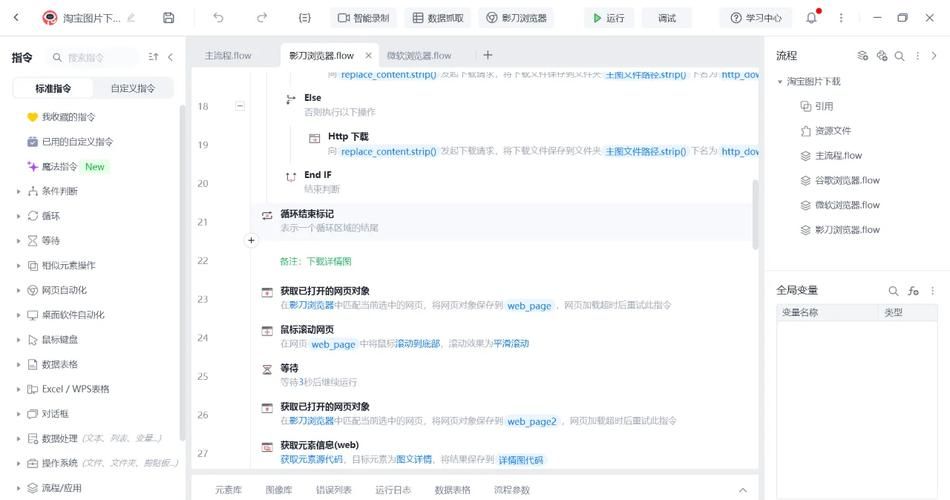The width and height of the screenshot is (950, 500).
Task: Open the 运行日志 bottom tab
Action: click(x=393, y=490)
